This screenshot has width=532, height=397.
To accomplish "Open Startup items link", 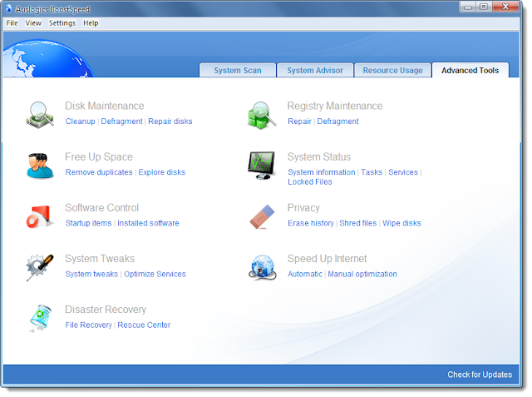I will (89, 223).
